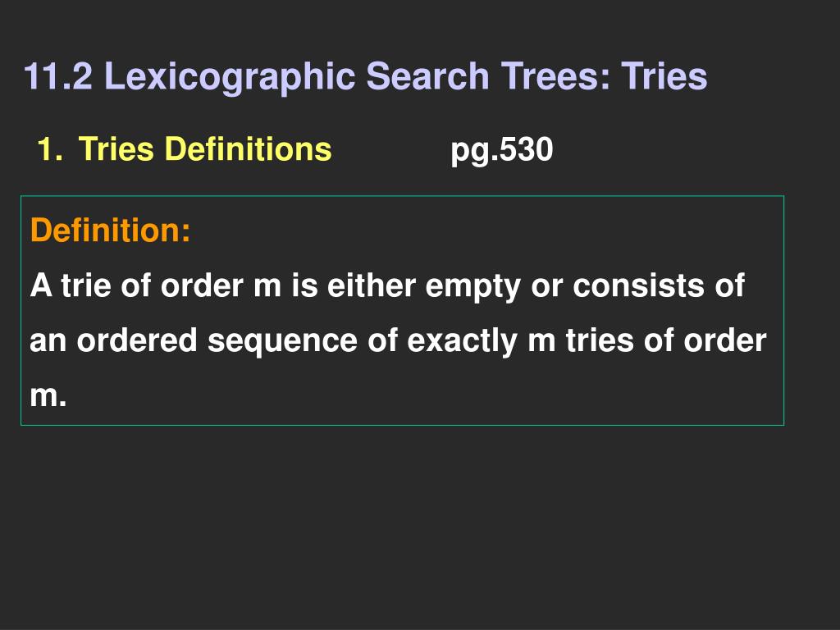840x630 pixels.
Task: Select the "Tries Definitions" yellow heading
Action: point(204,149)
